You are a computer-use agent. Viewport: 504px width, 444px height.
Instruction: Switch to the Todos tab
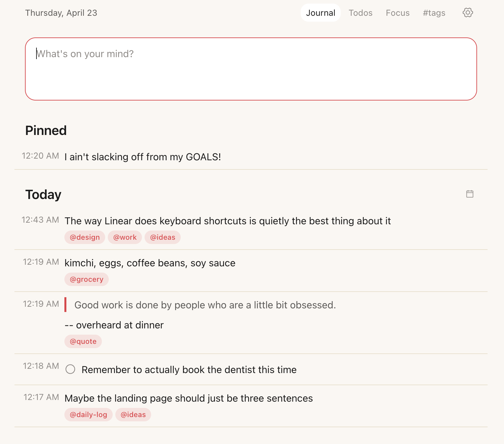point(360,13)
